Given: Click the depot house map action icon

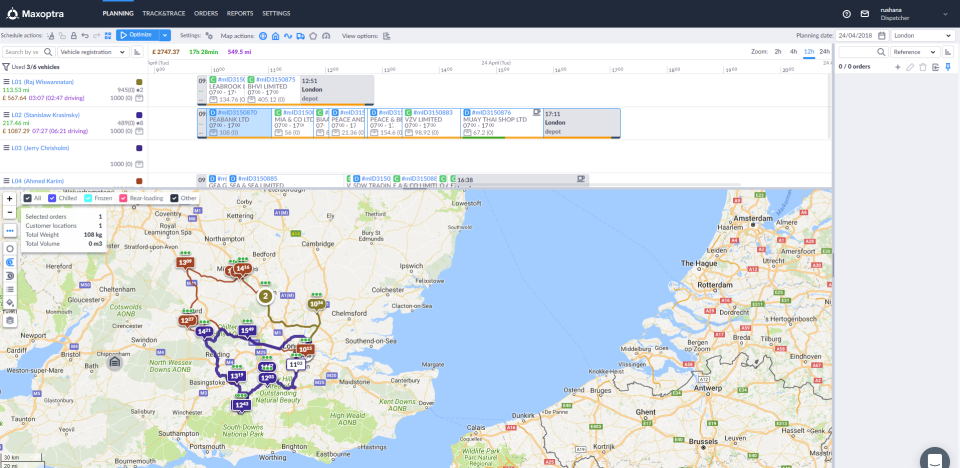Looking at the screenshot, I should coord(276,36).
